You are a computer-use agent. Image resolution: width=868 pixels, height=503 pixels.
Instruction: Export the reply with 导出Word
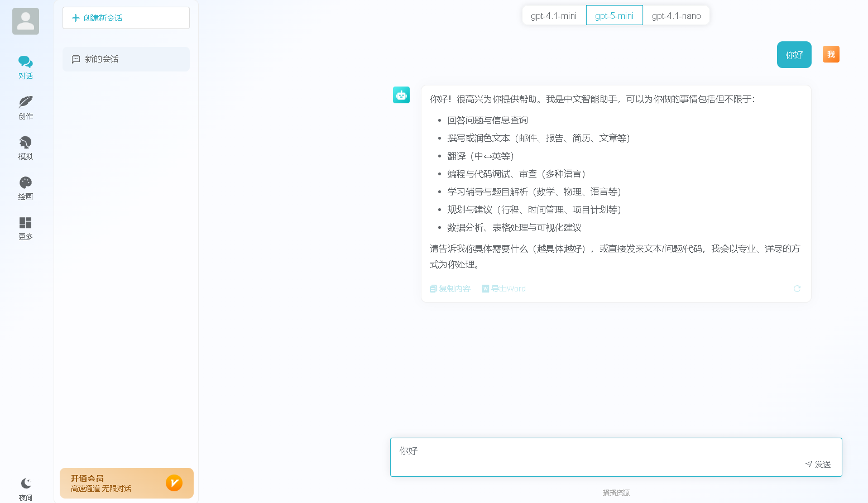click(x=504, y=289)
